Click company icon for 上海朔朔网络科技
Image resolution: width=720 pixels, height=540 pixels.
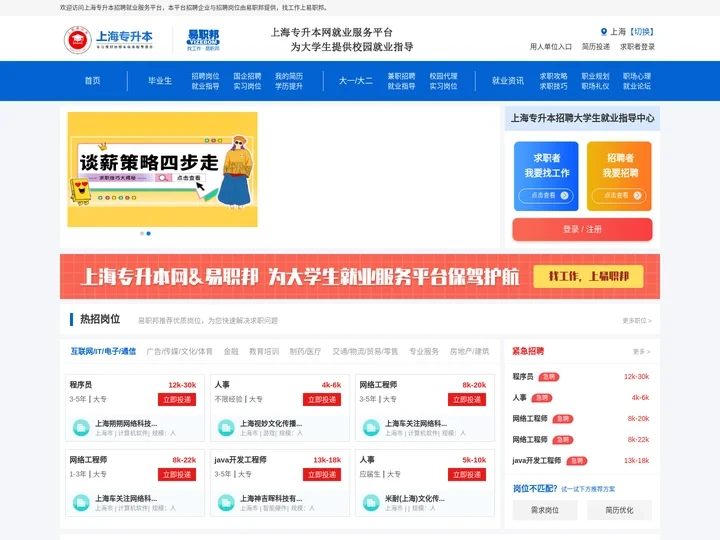(81, 428)
